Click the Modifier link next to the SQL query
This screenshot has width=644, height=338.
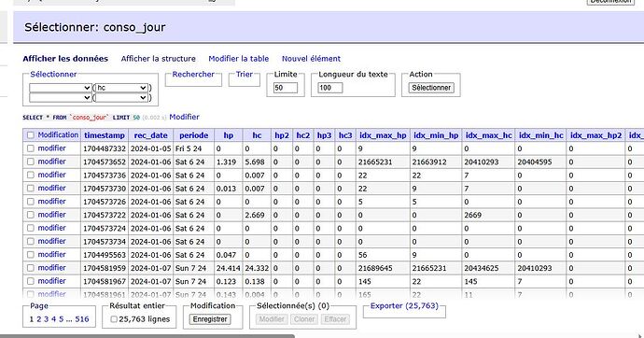tap(184, 117)
